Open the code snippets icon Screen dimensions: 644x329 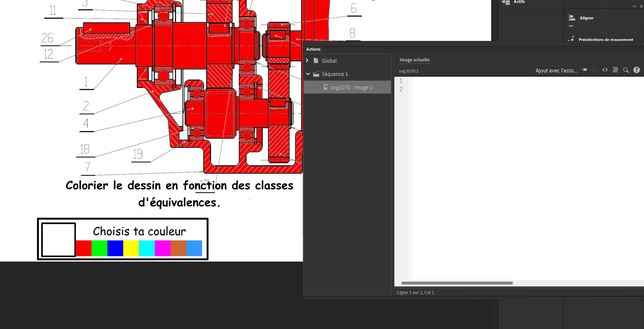pyautogui.click(x=605, y=70)
